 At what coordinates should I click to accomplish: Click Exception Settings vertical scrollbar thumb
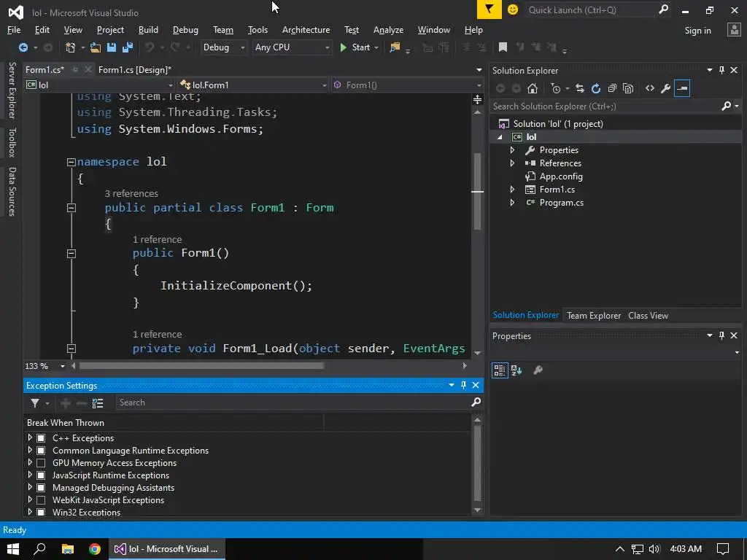pos(477,463)
